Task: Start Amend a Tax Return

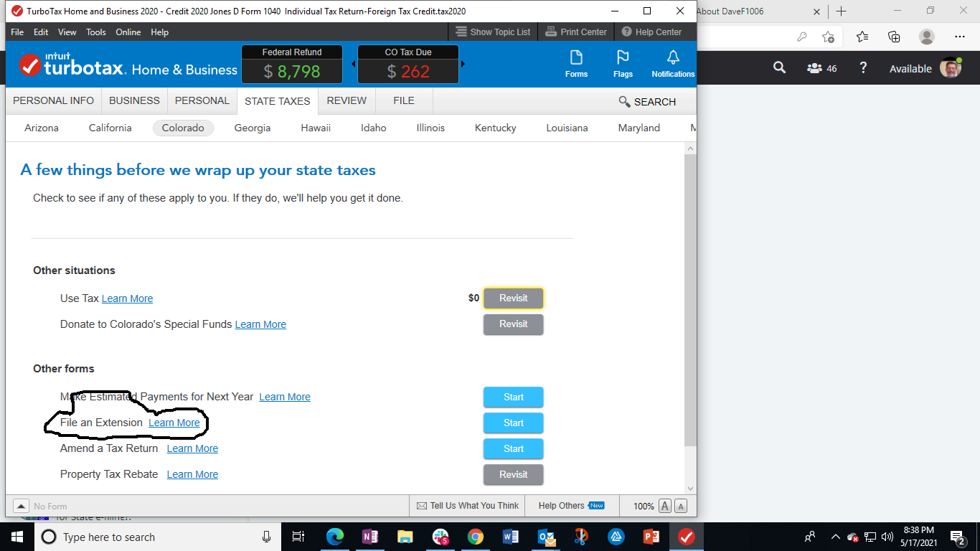Action: coord(514,449)
